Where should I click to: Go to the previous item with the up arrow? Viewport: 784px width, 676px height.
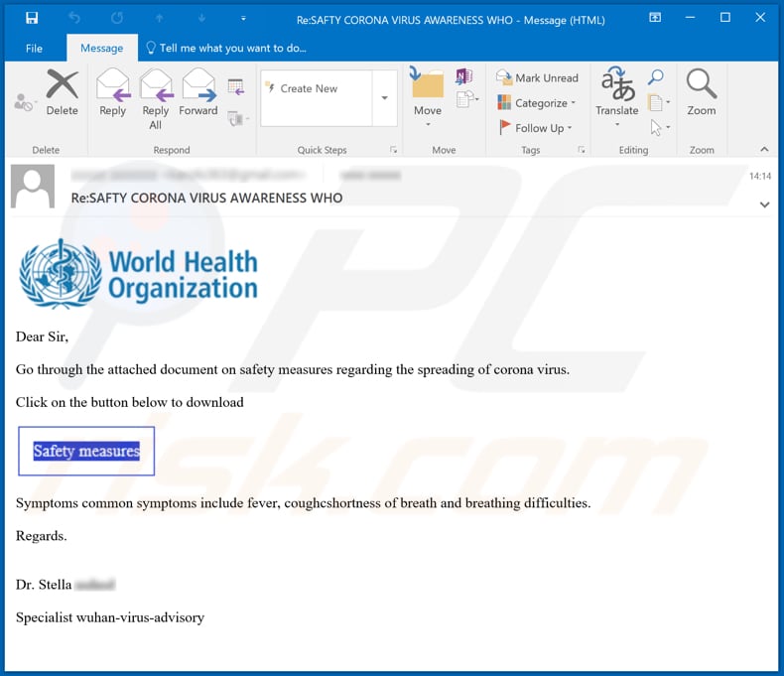160,19
